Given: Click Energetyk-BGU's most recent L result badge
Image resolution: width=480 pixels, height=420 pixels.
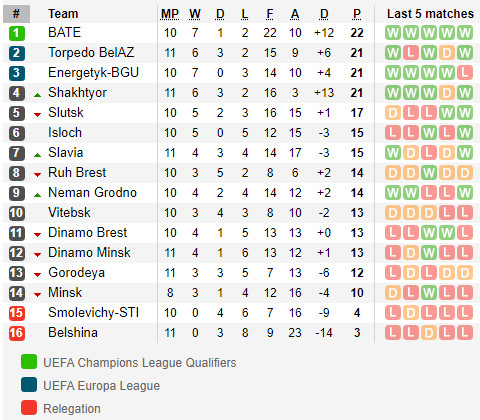Looking at the screenshot, I should point(465,73).
